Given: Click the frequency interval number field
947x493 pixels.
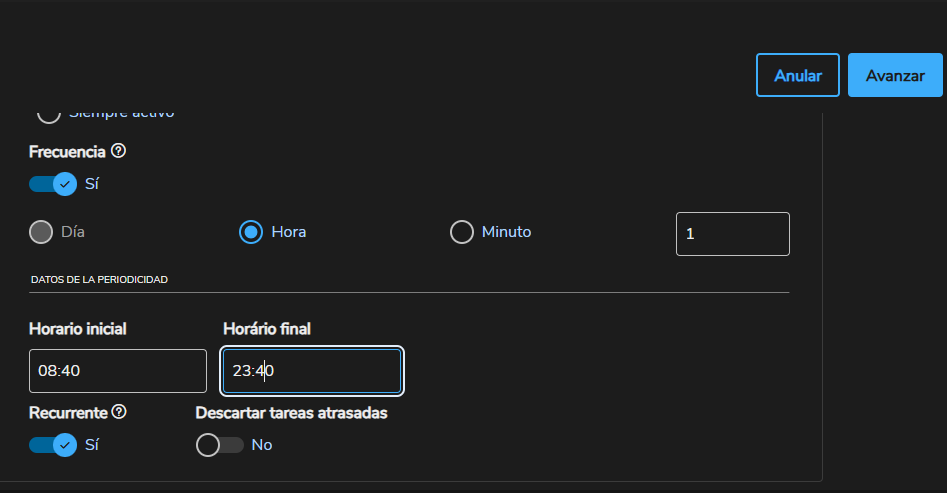Looking at the screenshot, I should (x=732, y=233).
